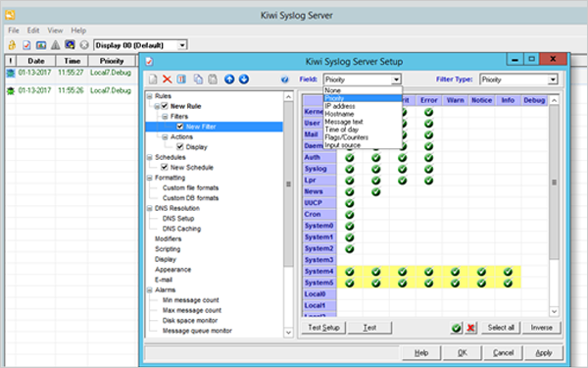Viewport: 588px width, 368px height.
Task: Click the New item page icon in Setup
Action: click(153, 79)
